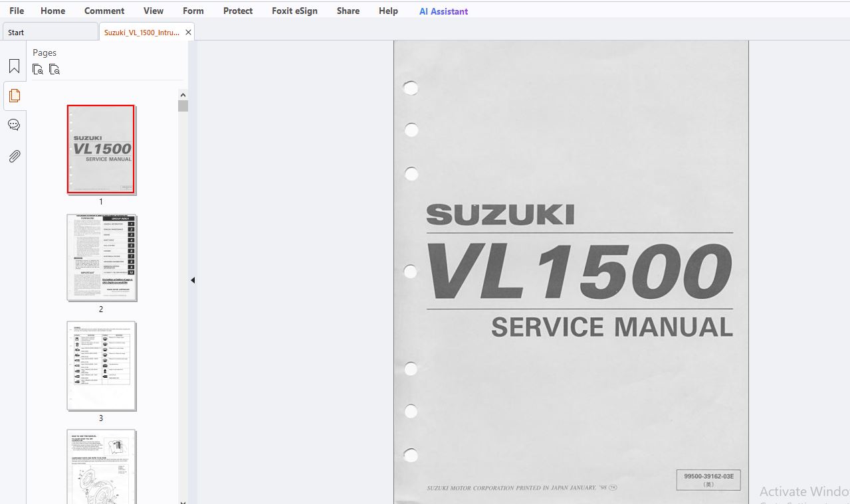This screenshot has width=850, height=504.
Task: Select page 1 thumbnail
Action: [x=101, y=149]
